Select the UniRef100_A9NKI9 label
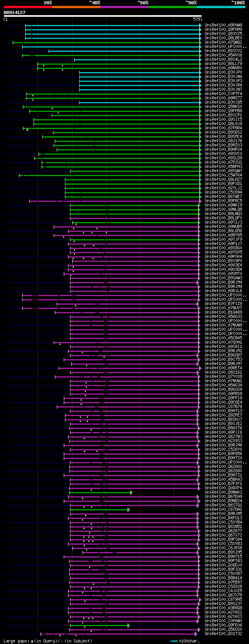This screenshot has height=644, width=249. [223, 205]
